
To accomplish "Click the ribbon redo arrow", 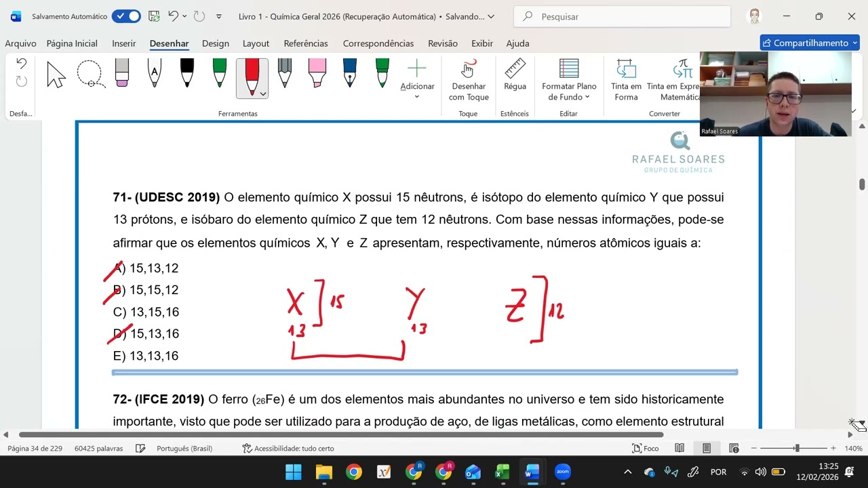I will coord(21,81).
